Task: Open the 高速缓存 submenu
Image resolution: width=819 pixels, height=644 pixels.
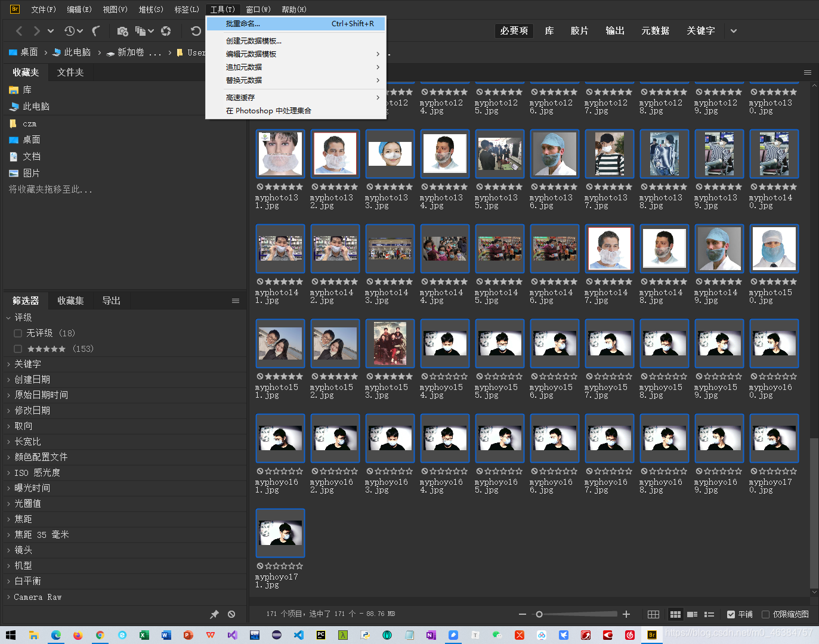Action: (x=296, y=98)
